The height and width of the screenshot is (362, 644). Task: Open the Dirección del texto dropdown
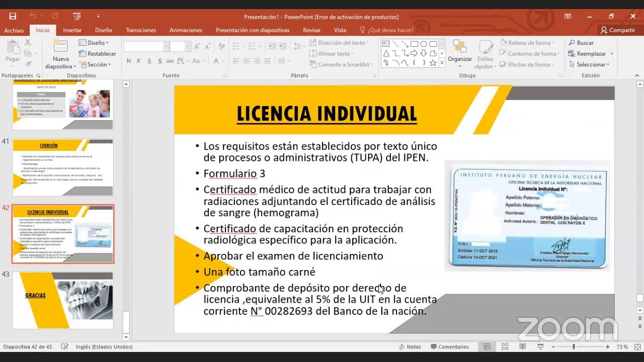click(339, 43)
